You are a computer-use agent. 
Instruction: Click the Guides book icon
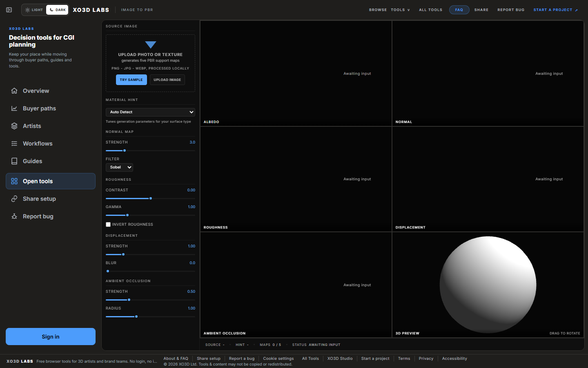click(14, 161)
